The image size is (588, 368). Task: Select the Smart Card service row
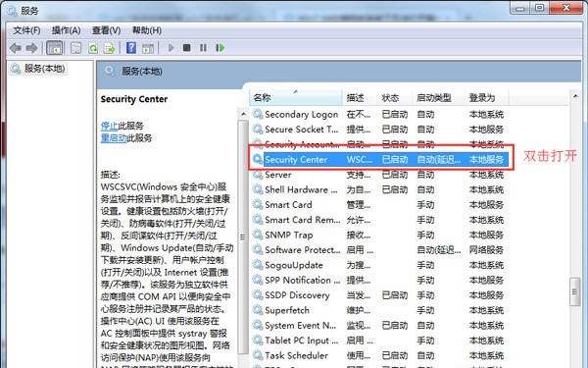tap(379, 205)
